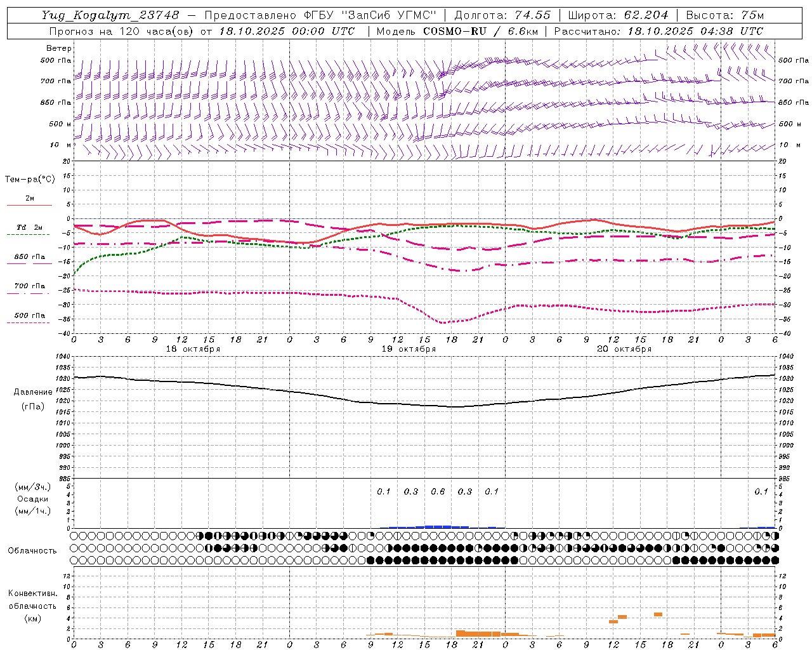812x650 pixels.
Task: Select the text "Предоставлено ФГБУ ЗапСиб УГМС"
Action: (x=321, y=15)
